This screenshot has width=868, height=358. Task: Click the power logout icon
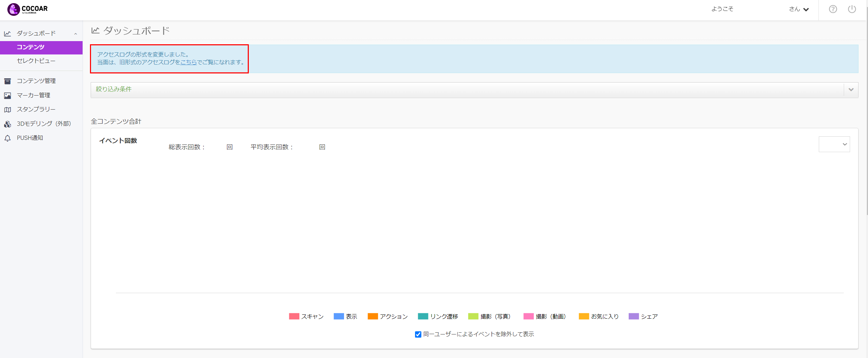tap(852, 9)
